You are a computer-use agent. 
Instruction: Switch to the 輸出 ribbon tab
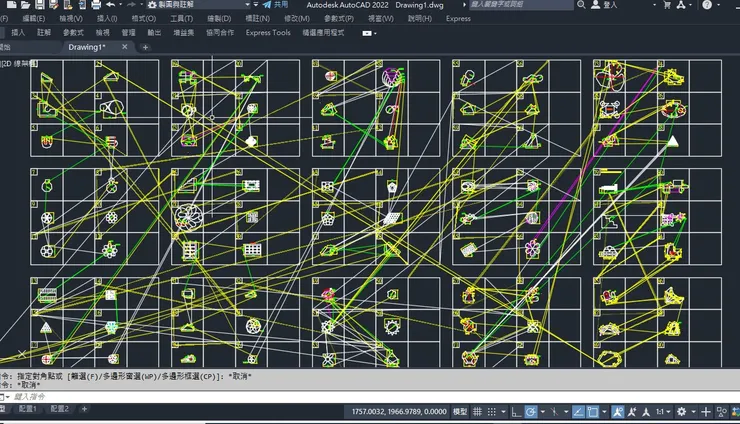point(154,33)
